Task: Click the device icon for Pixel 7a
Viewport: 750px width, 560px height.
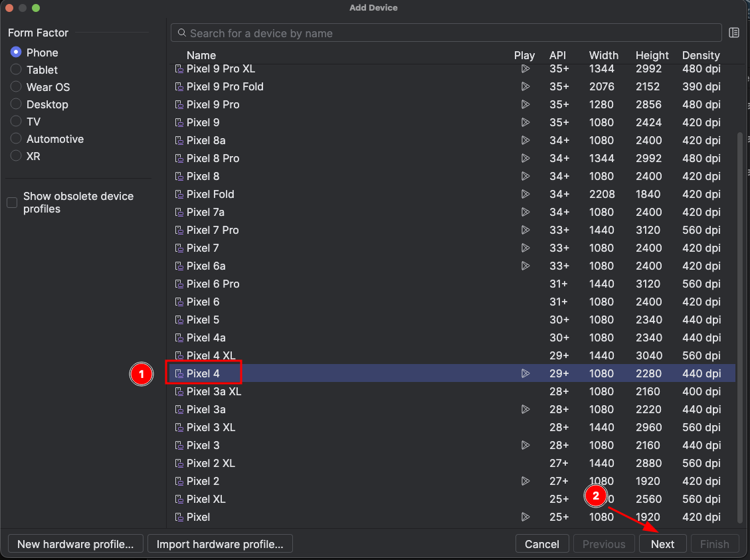Action: pyautogui.click(x=179, y=212)
